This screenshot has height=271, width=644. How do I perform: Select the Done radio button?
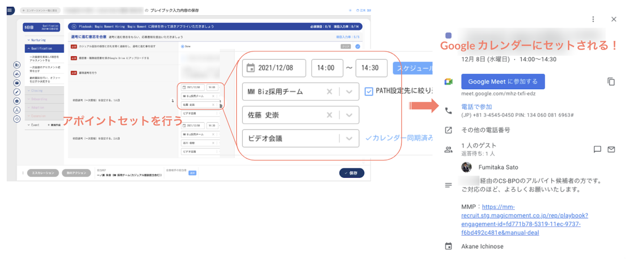click(x=182, y=46)
